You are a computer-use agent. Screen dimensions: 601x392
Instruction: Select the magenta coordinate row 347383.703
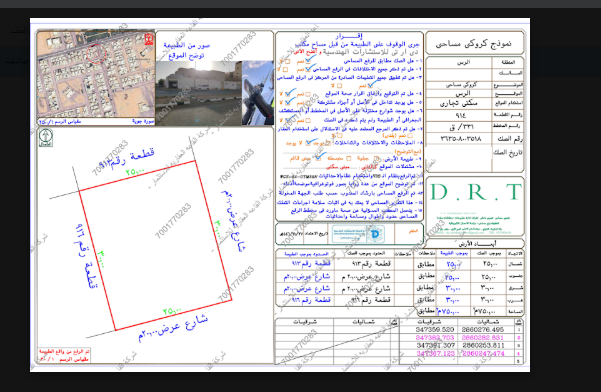(460, 338)
